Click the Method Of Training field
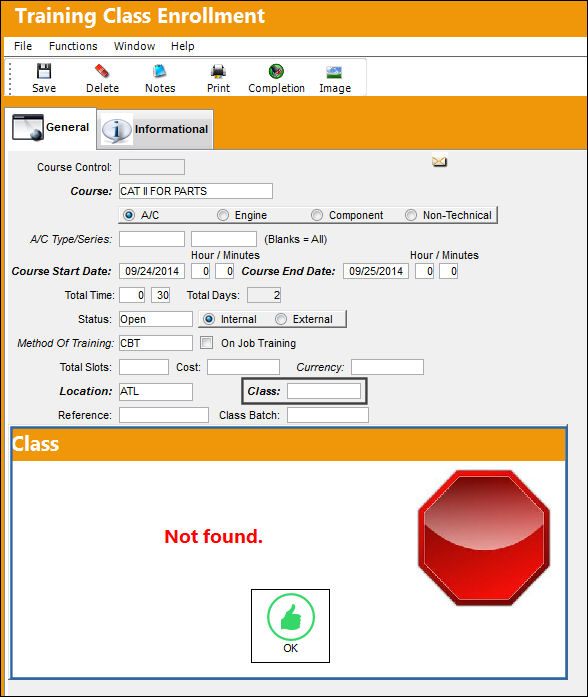This screenshot has width=588, height=697. [x=156, y=343]
